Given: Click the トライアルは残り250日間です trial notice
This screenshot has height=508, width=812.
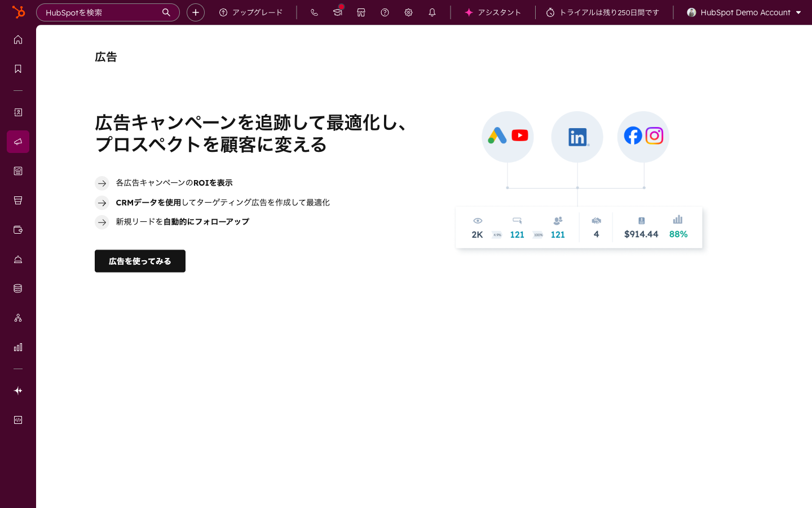Looking at the screenshot, I should pyautogui.click(x=603, y=12).
